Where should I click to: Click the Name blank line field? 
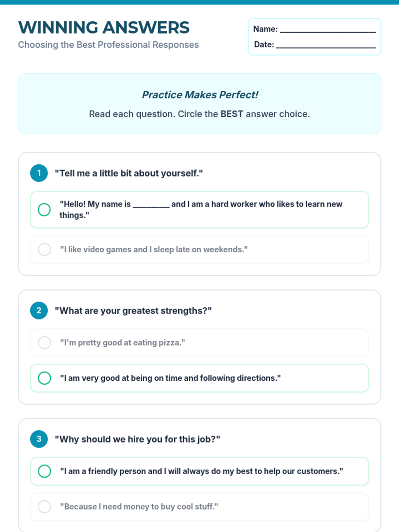(328, 30)
